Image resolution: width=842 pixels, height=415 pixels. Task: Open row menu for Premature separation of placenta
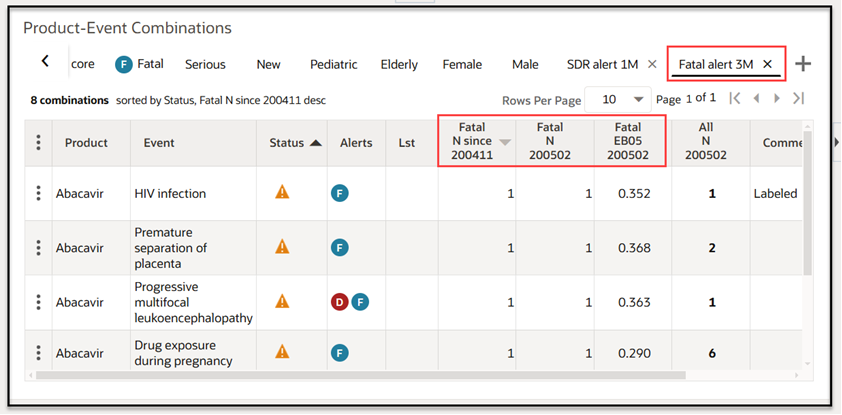click(38, 247)
